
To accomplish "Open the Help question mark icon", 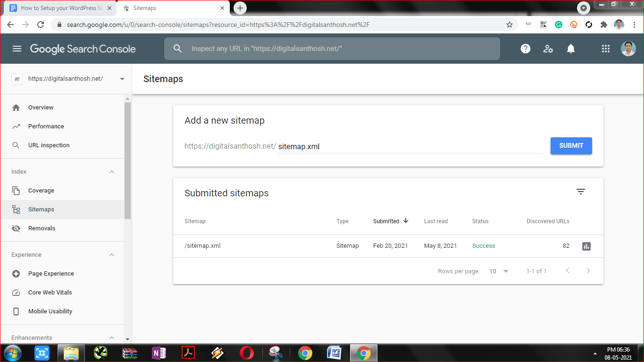I will click(525, 49).
